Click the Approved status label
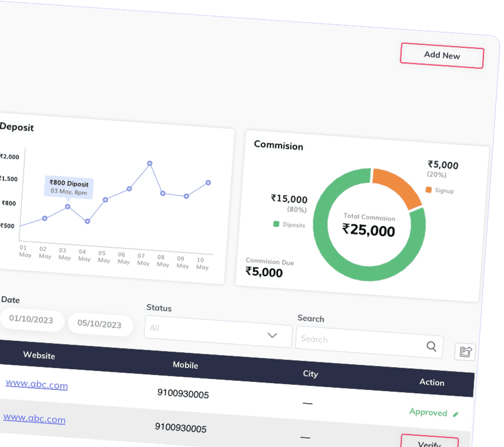Viewport: 504px width, 447px height. [x=428, y=412]
